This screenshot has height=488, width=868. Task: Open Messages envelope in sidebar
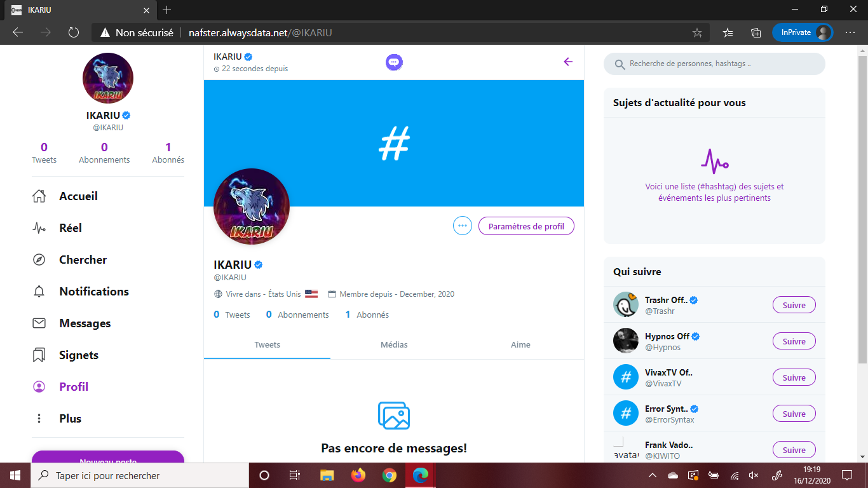[x=85, y=323]
